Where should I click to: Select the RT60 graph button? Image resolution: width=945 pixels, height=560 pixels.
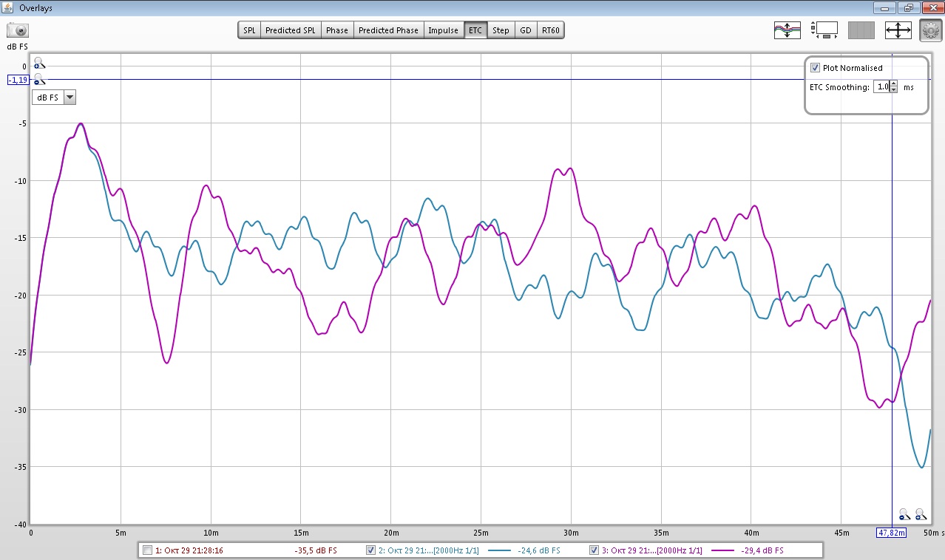(x=550, y=30)
